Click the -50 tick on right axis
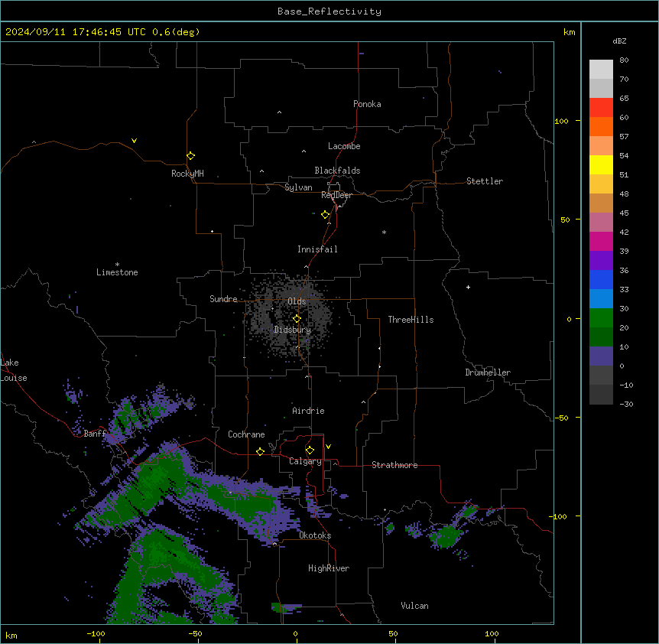 pos(561,418)
